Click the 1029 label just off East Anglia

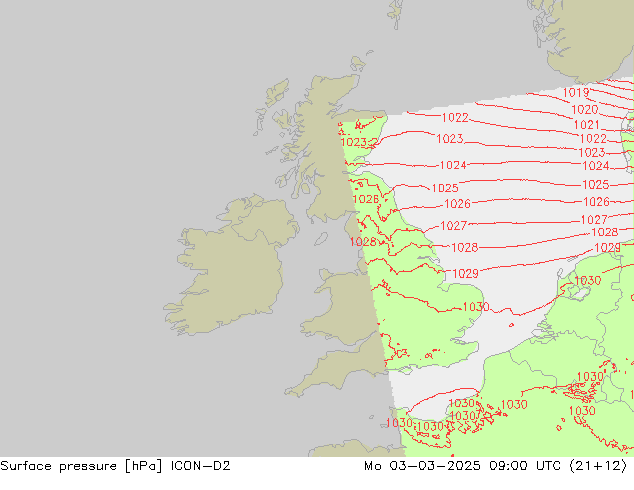tap(465, 274)
